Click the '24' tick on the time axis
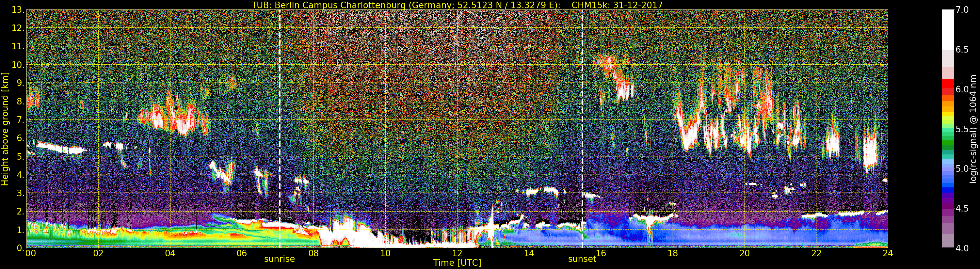 tap(888, 253)
